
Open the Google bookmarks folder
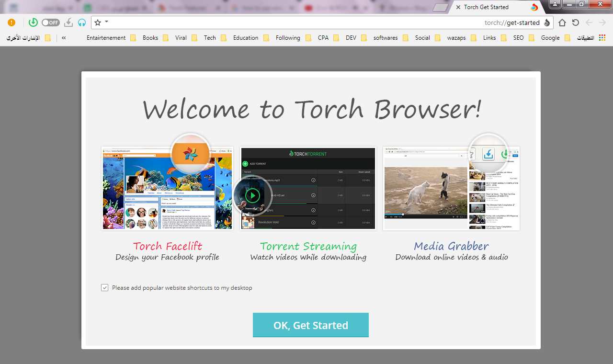pos(556,38)
